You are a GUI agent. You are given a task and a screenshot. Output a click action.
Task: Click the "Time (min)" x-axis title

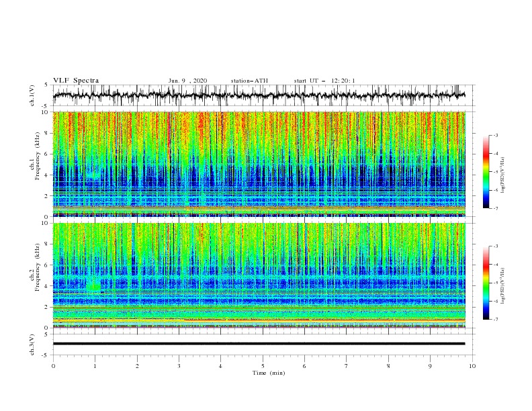(269, 373)
